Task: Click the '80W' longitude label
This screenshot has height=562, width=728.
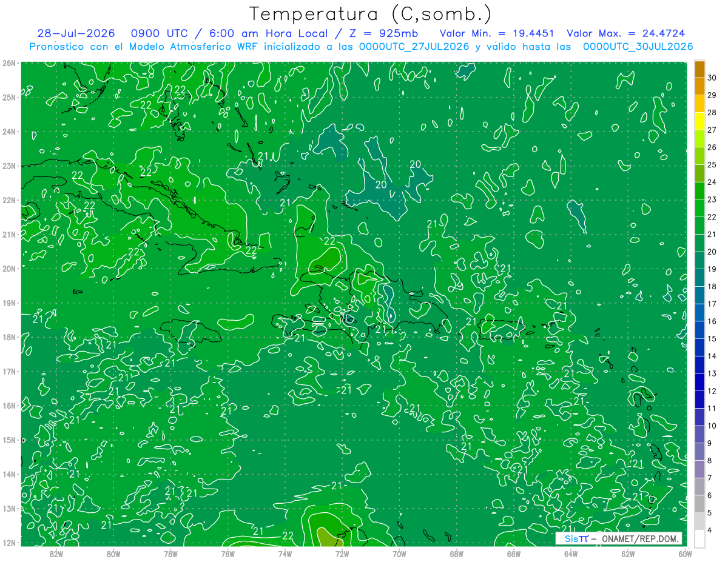Action: tap(113, 554)
